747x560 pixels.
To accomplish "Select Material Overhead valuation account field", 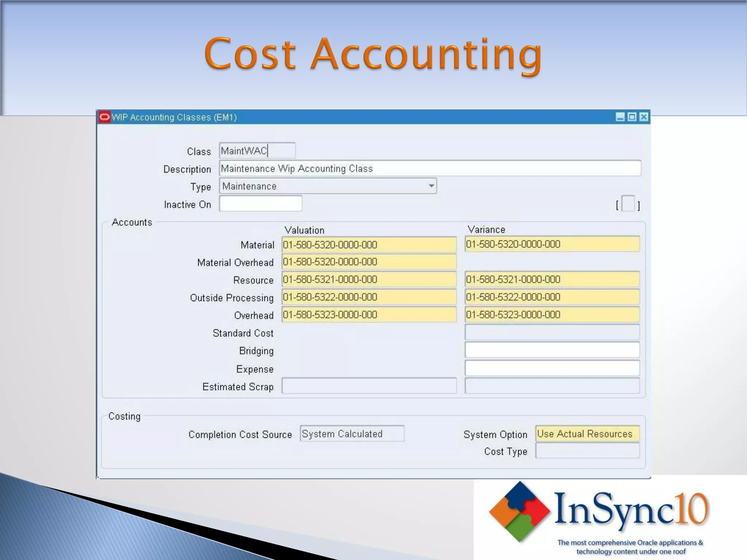I will [x=369, y=262].
